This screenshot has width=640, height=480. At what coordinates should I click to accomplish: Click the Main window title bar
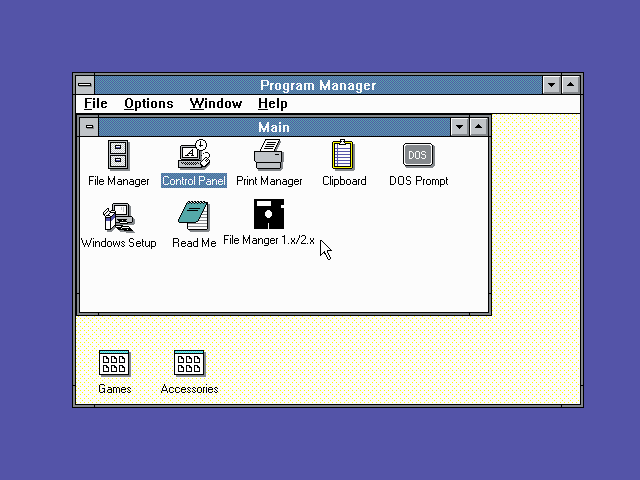click(273, 127)
